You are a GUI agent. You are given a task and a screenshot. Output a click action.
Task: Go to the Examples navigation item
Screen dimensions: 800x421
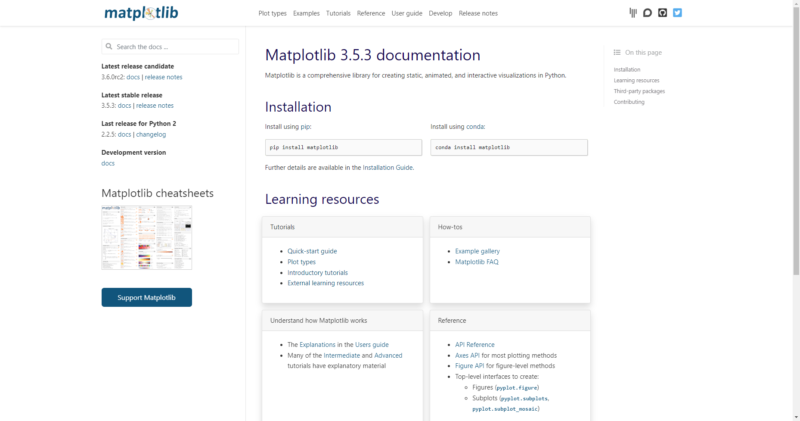point(306,13)
